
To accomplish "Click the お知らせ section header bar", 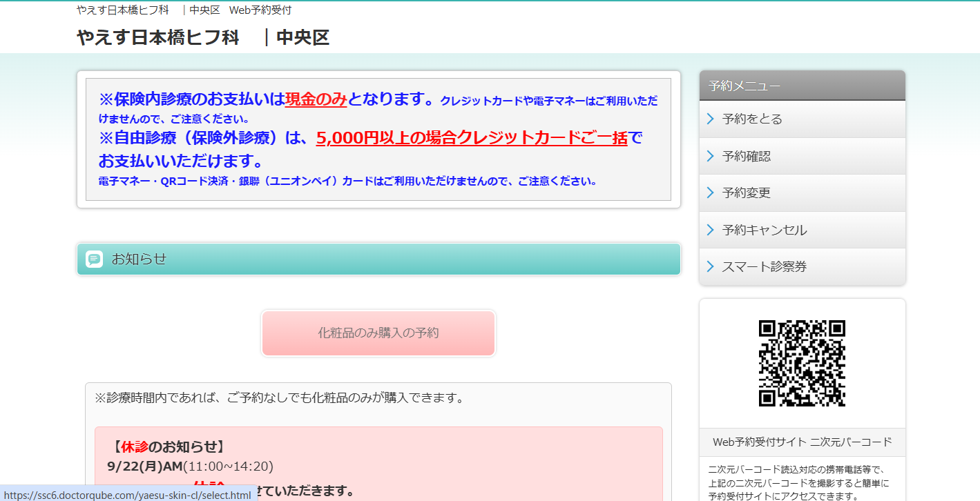I will (378, 259).
